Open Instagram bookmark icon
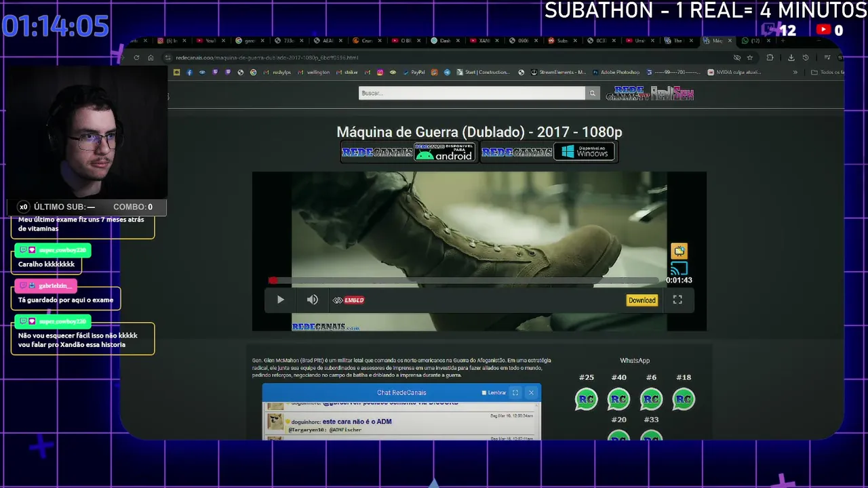The width and height of the screenshot is (868, 488). (380, 72)
